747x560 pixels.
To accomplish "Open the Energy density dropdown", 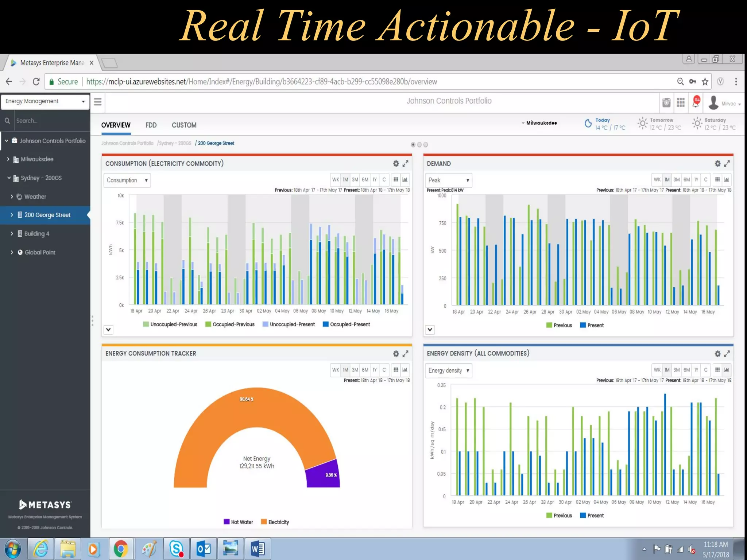I will [449, 371].
